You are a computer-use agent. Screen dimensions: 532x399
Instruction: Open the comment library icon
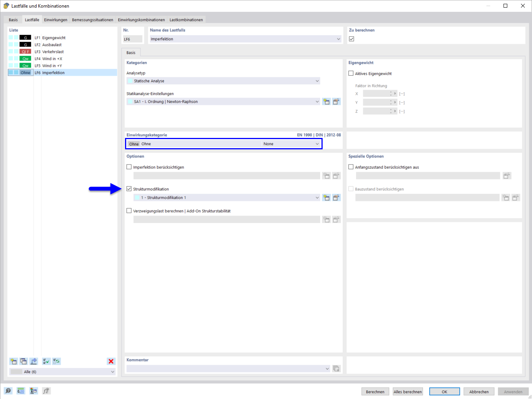(336, 369)
